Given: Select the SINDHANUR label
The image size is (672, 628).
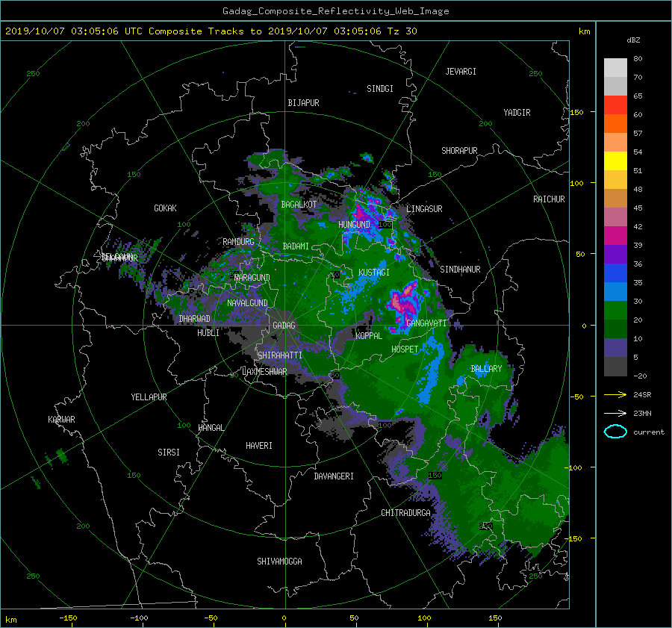Looking at the screenshot, I should click(x=460, y=270).
